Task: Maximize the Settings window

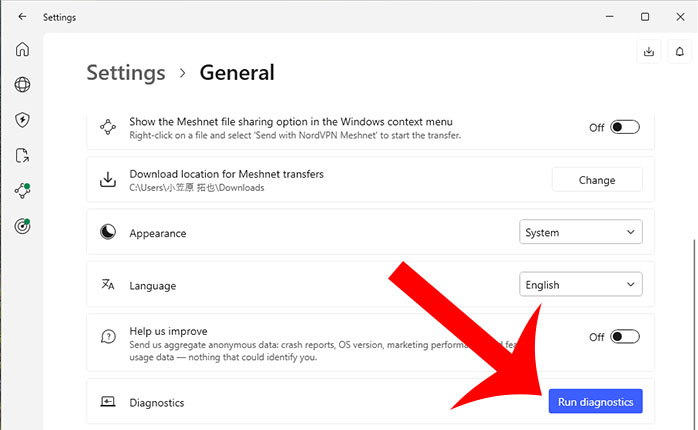Action: [x=645, y=17]
